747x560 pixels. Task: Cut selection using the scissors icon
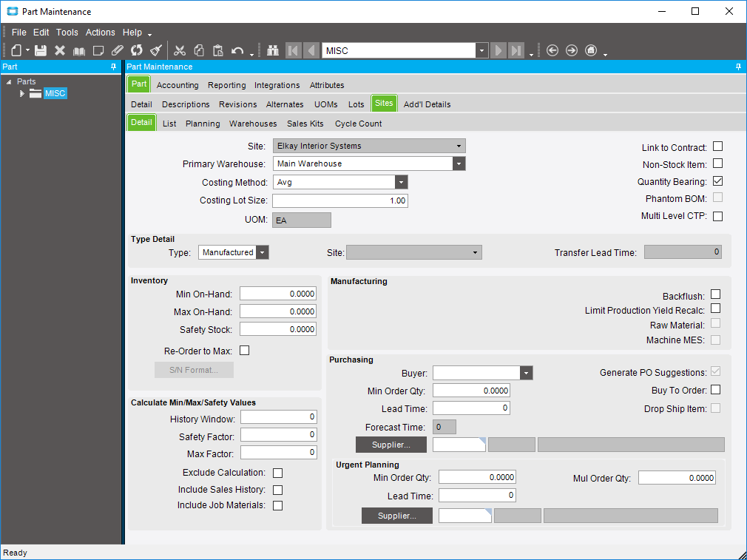click(x=180, y=50)
